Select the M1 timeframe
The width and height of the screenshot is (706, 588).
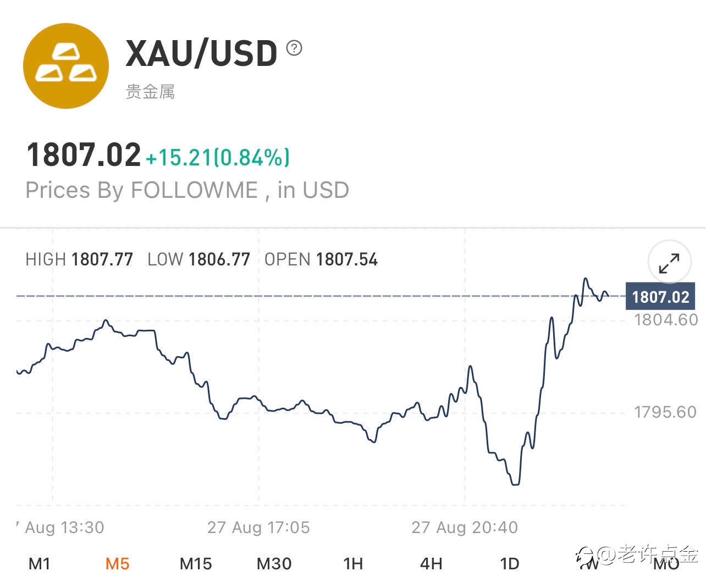39,564
